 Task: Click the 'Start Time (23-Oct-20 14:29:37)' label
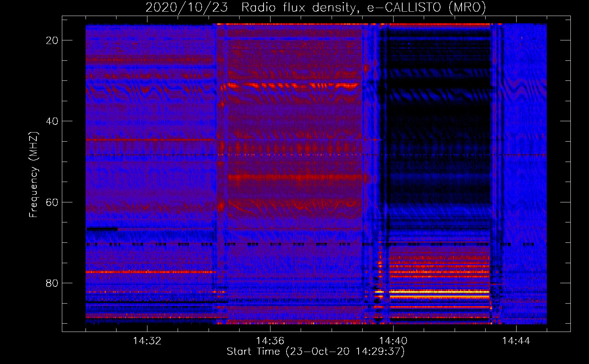coord(316,352)
